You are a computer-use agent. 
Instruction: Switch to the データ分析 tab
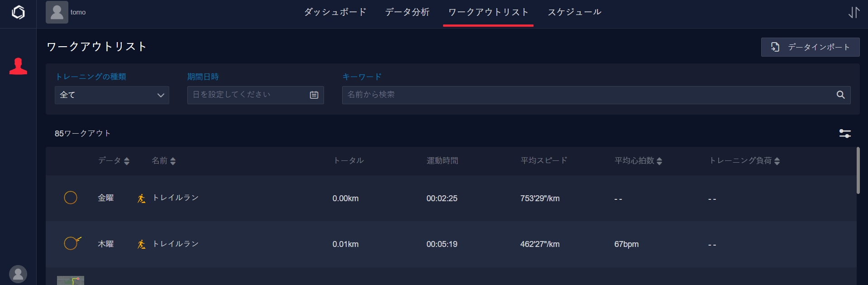click(x=407, y=12)
